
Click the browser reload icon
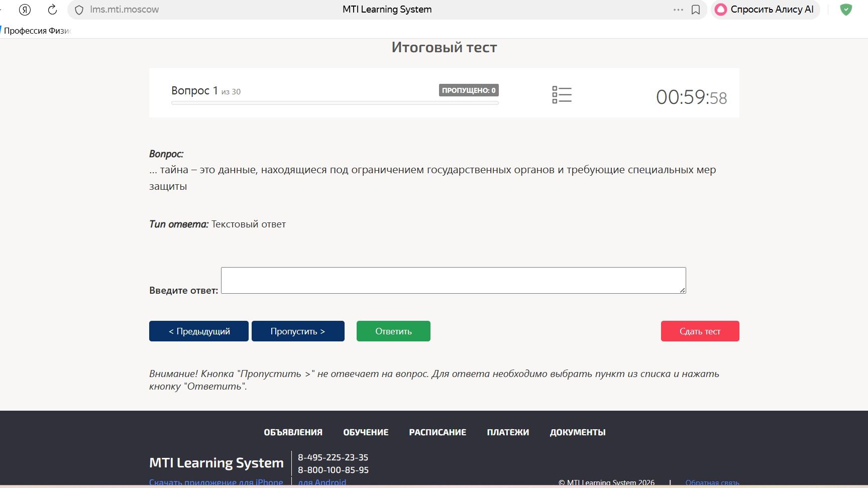point(52,10)
